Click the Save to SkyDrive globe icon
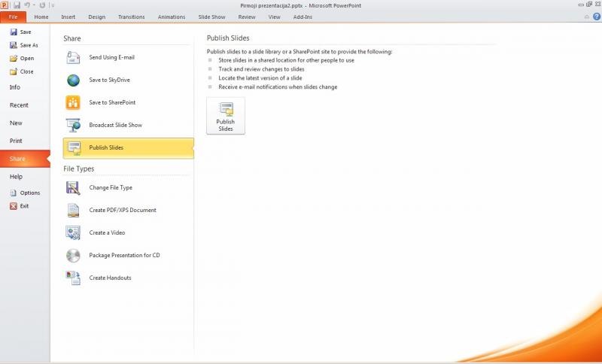The image size is (602, 364). [x=73, y=80]
